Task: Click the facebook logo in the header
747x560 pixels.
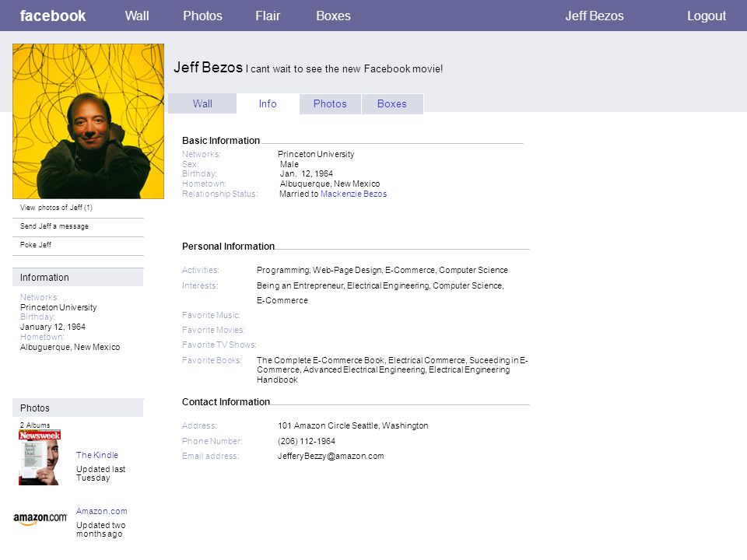Action: point(52,16)
